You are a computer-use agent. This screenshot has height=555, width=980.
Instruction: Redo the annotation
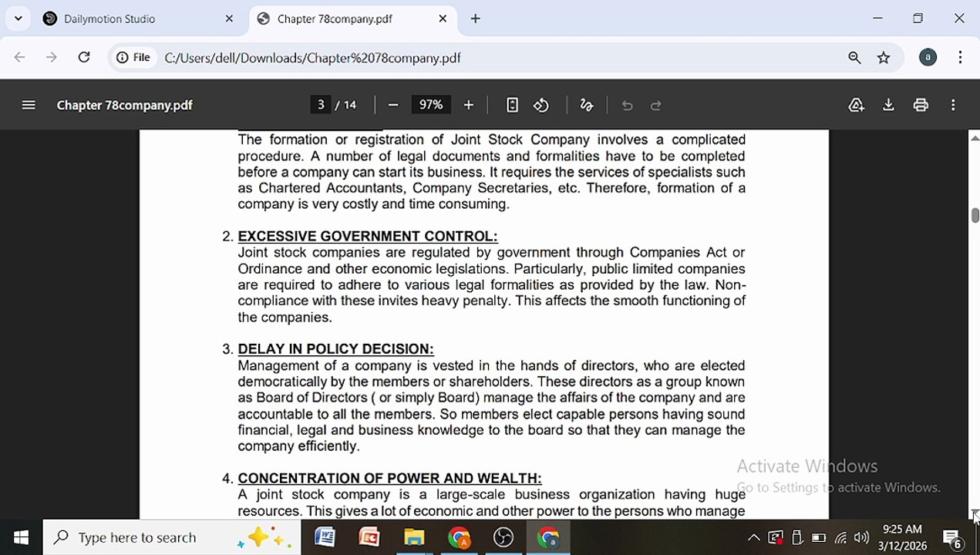coord(656,105)
